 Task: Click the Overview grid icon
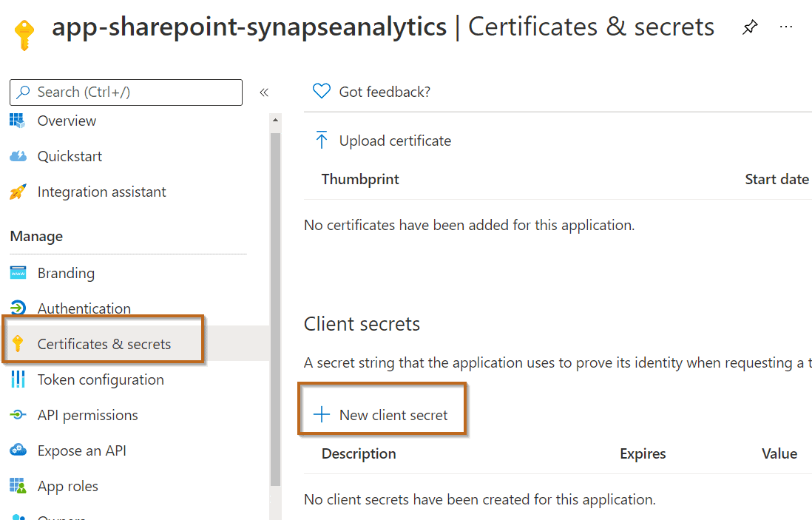17,121
